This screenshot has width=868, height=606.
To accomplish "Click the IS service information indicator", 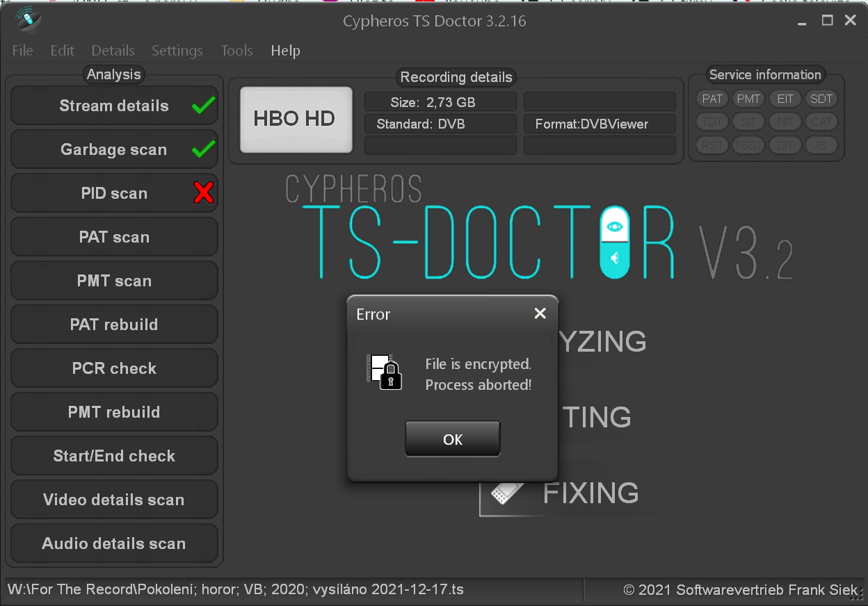I will [x=821, y=145].
